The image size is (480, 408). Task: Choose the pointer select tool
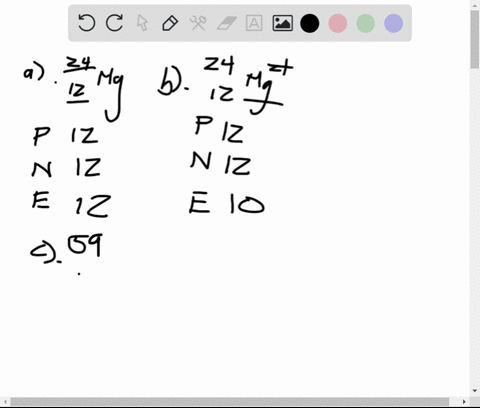pyautogui.click(x=142, y=23)
